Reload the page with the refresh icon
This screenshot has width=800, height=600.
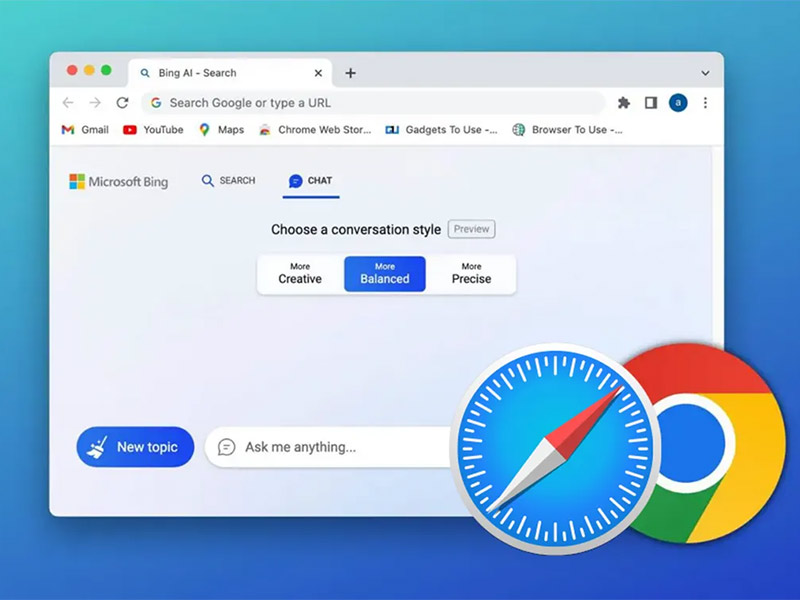pyautogui.click(x=122, y=103)
